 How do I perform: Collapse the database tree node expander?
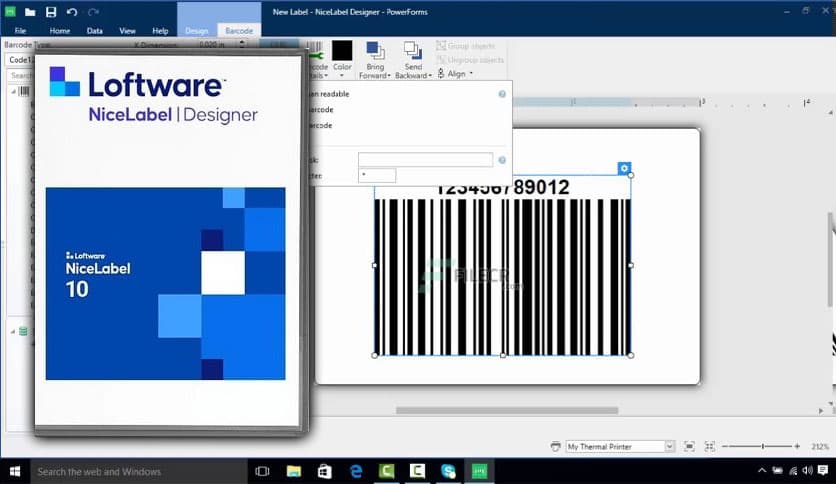(x=13, y=332)
